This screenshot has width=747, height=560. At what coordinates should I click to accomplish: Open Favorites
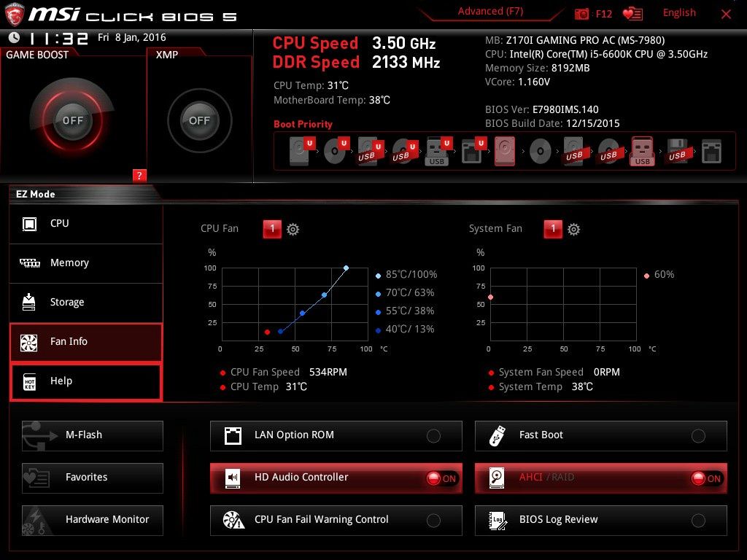tap(93, 478)
